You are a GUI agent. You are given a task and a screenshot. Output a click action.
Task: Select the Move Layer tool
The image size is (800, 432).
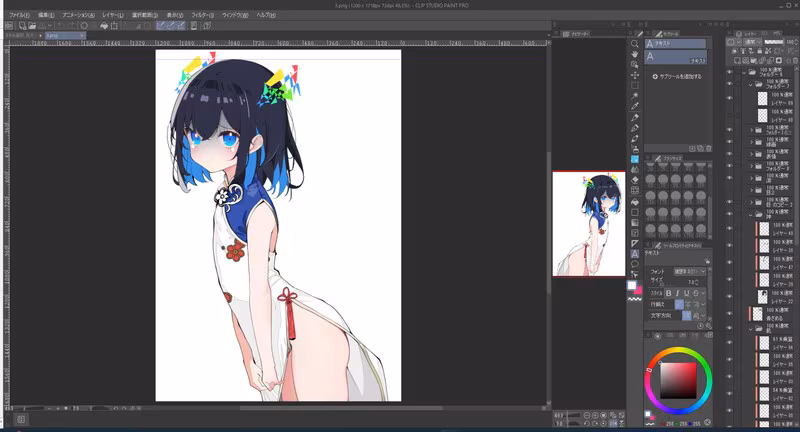635,75
